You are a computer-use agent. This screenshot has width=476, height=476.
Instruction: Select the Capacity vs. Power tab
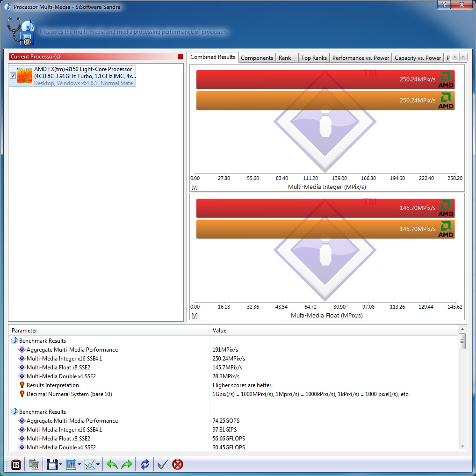418,58
